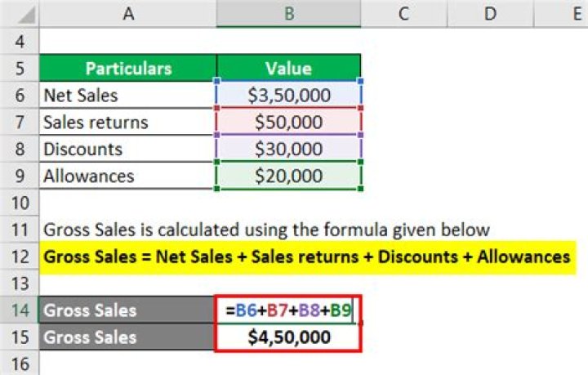This screenshot has height=375, width=588.
Task: Select row 13 header
Action: point(20,282)
